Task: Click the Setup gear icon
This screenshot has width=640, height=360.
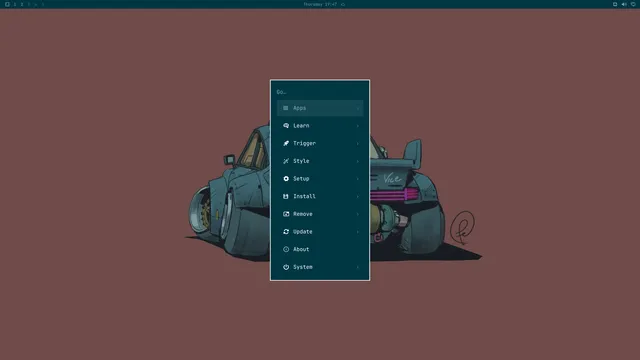Action: [286, 179]
